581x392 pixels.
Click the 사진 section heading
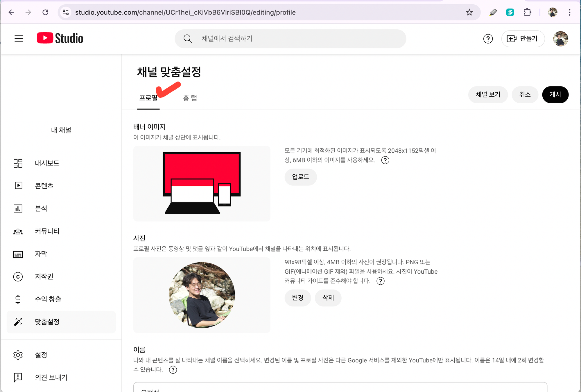click(139, 238)
